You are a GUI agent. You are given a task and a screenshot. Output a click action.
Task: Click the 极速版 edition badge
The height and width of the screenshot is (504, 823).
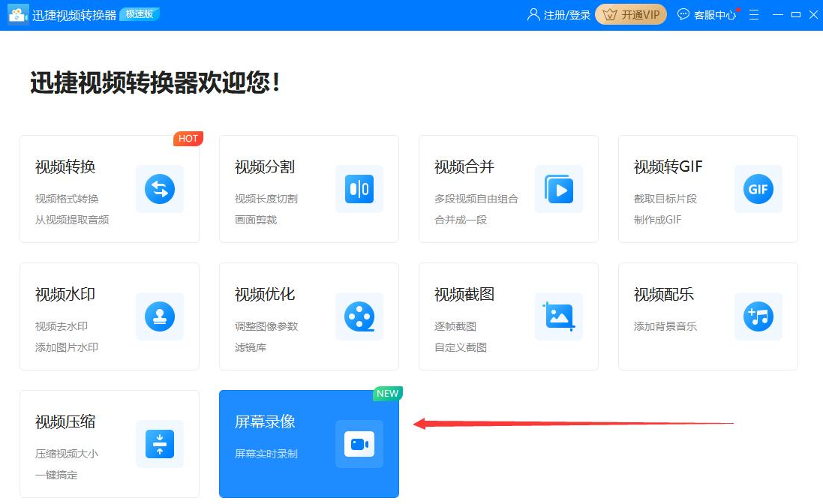click(x=139, y=14)
